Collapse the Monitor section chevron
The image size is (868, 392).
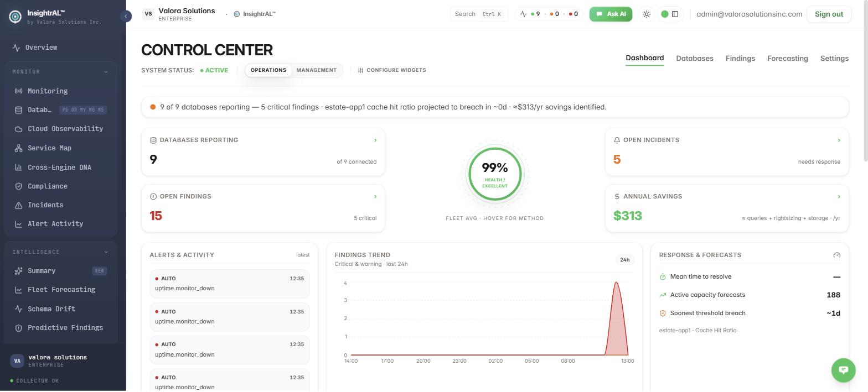point(106,72)
